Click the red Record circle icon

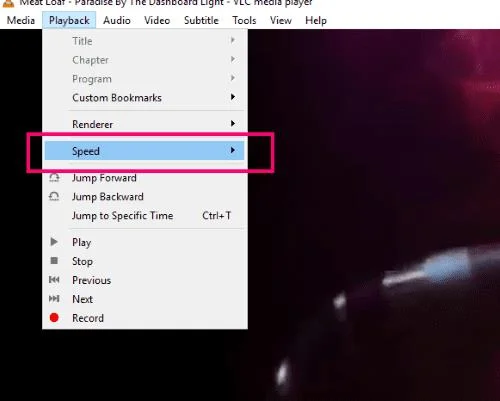coord(54,318)
